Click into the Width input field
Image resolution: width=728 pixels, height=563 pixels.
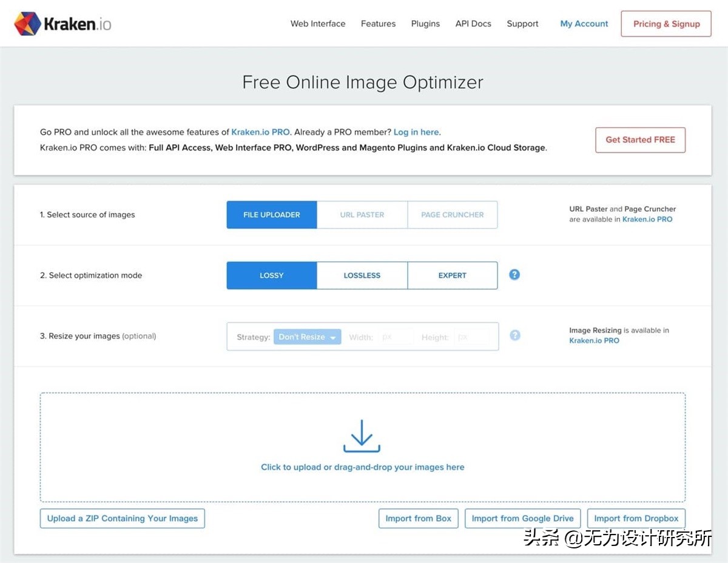click(397, 337)
